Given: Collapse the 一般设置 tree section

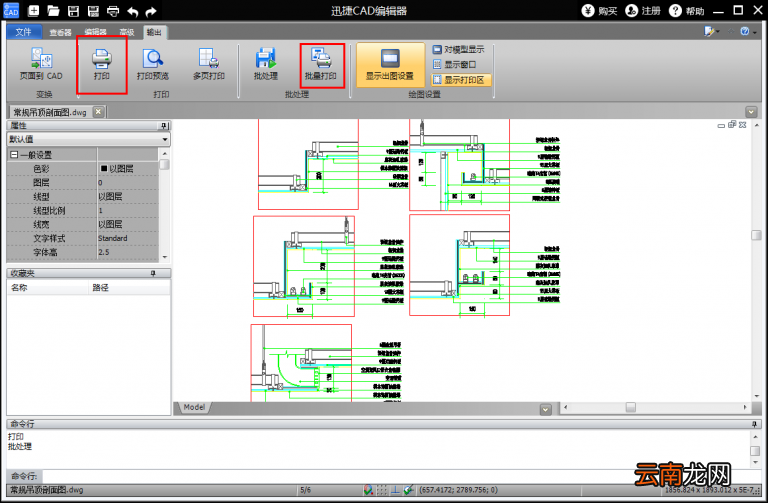Looking at the screenshot, I should [14, 155].
